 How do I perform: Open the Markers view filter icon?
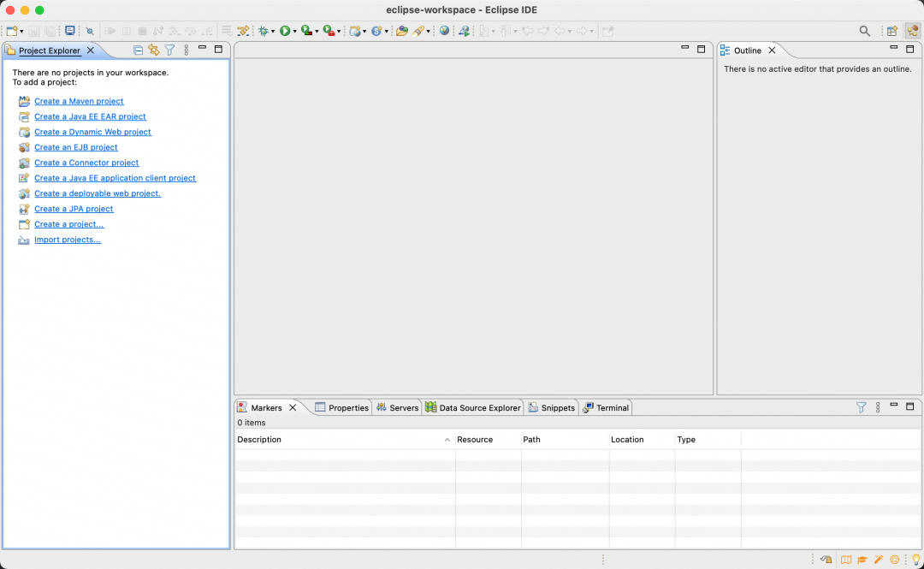(862, 407)
